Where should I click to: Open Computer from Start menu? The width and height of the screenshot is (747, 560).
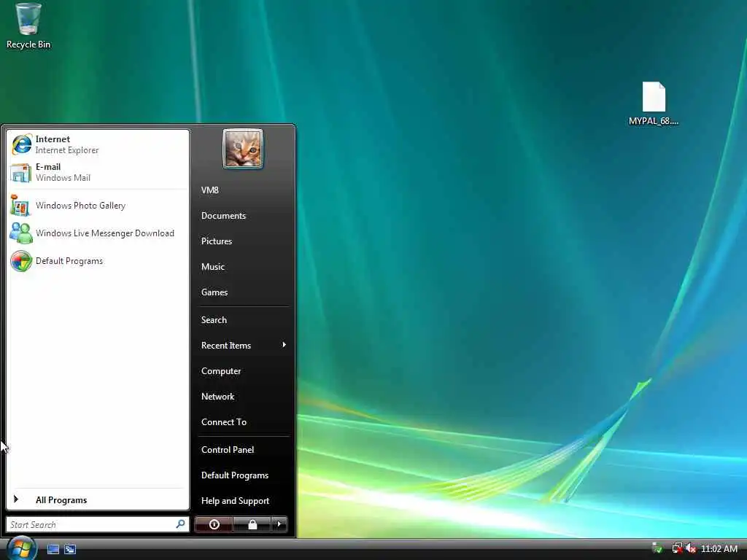click(243, 371)
